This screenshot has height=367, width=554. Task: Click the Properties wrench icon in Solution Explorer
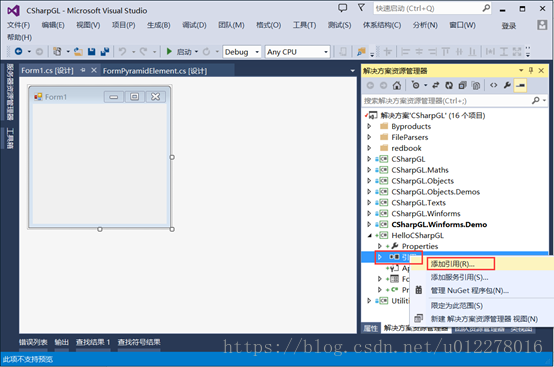tap(507, 85)
